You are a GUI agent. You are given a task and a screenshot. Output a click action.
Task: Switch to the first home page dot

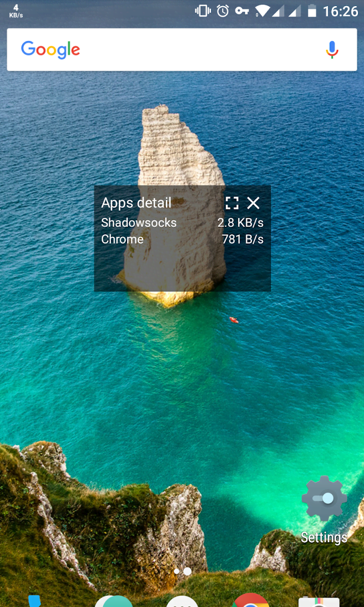coord(176,572)
